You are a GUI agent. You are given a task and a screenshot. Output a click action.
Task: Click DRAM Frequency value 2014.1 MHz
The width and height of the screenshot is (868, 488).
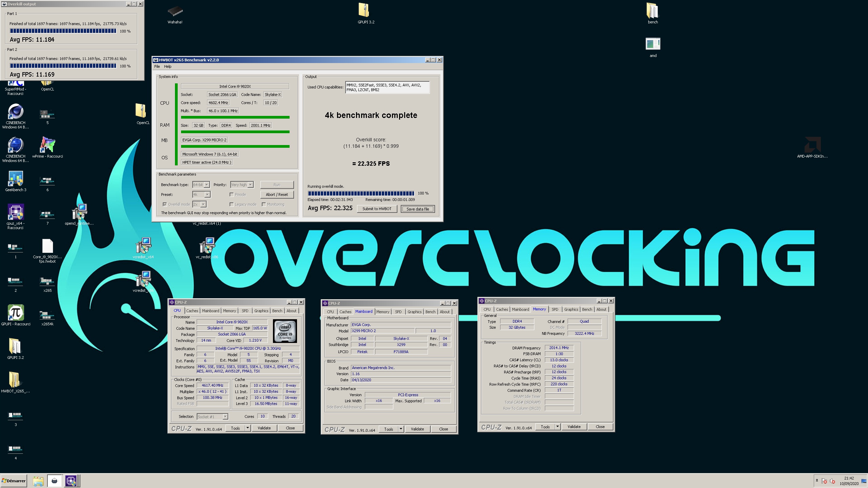point(559,348)
